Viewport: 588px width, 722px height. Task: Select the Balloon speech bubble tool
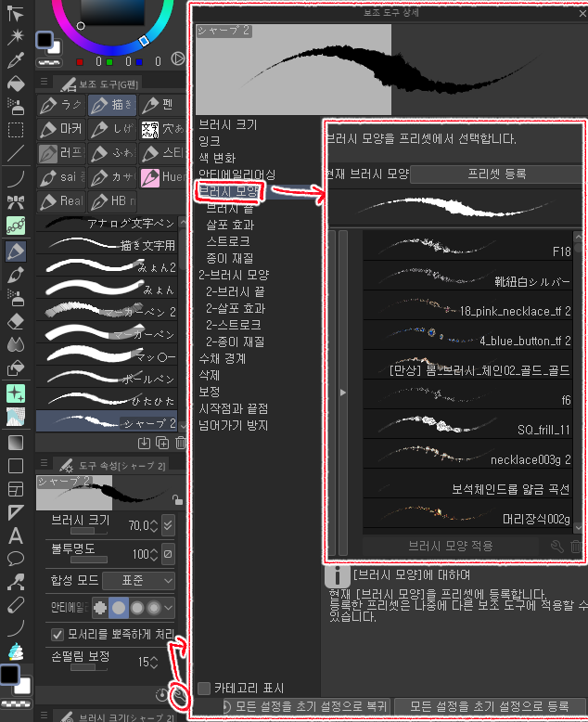[x=15, y=559]
